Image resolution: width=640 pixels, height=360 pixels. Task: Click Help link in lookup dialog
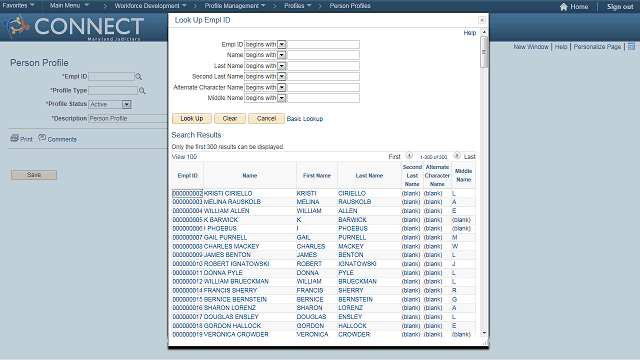click(x=469, y=33)
